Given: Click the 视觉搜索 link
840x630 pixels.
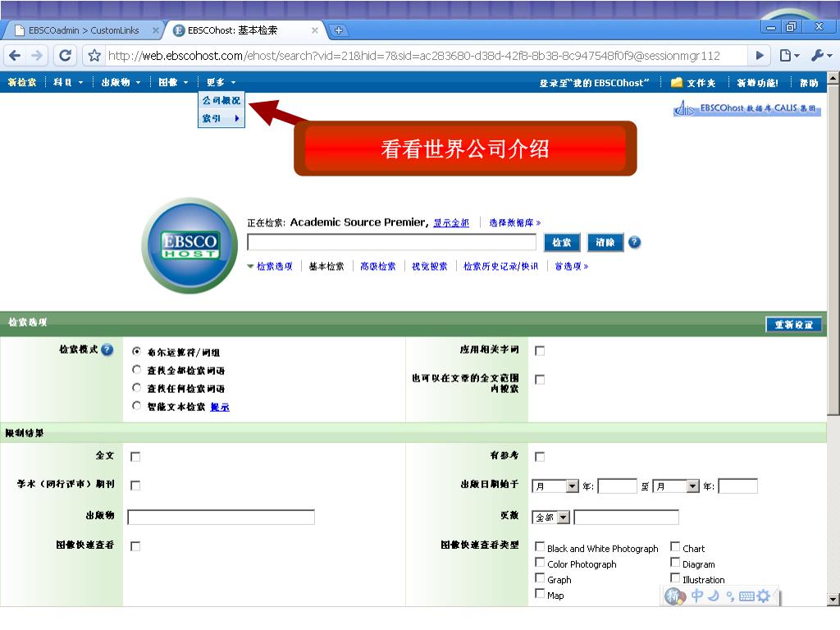Looking at the screenshot, I should point(430,267).
